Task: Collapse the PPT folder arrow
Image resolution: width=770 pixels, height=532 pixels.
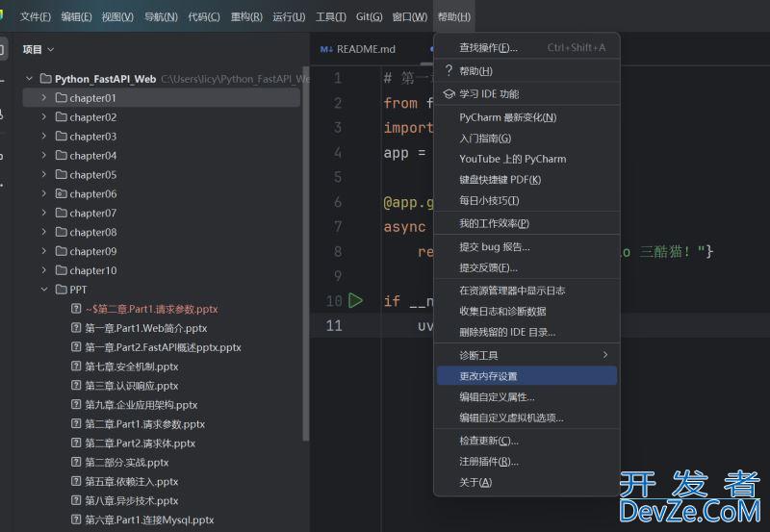Action: [x=43, y=289]
